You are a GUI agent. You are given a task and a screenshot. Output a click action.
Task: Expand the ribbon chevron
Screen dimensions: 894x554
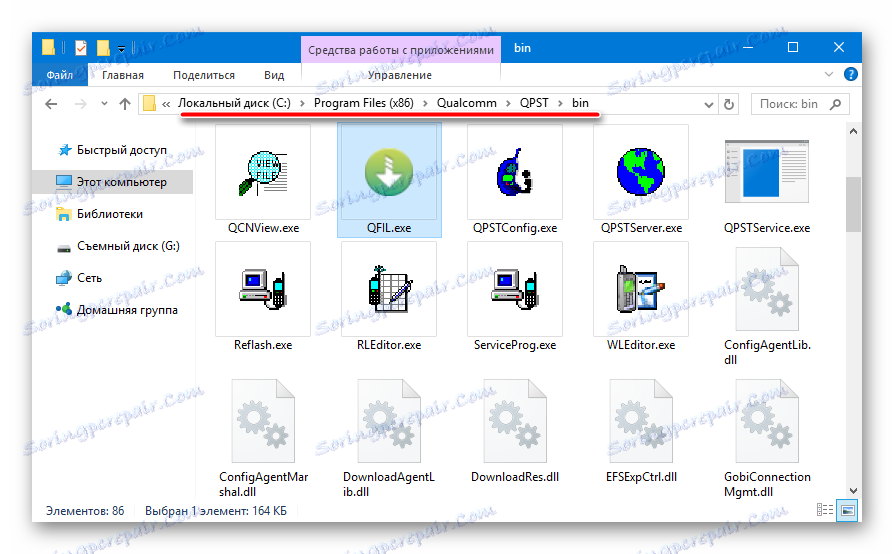tap(829, 74)
